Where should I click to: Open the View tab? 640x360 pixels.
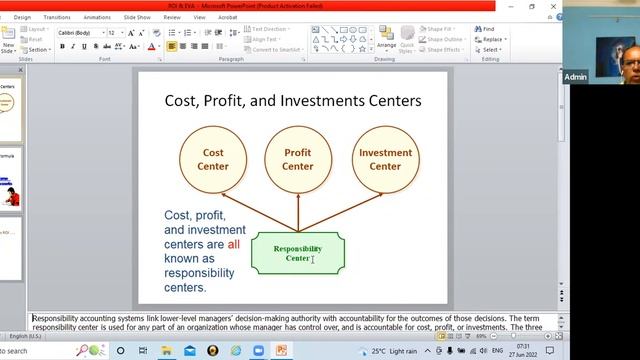199,18
